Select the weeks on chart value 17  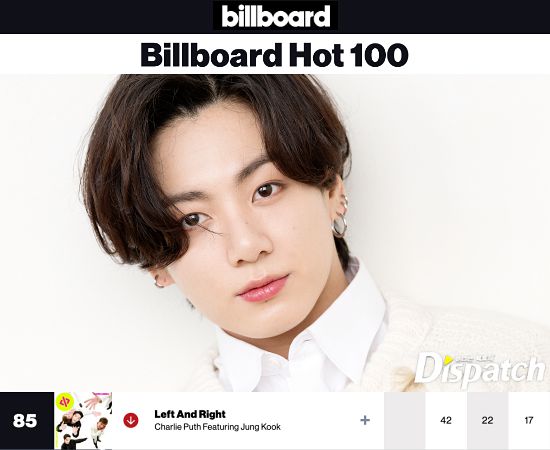click(529, 420)
